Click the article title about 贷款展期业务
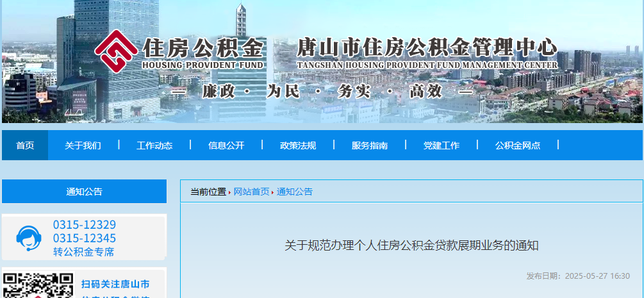This screenshot has height=298, width=644. click(411, 245)
